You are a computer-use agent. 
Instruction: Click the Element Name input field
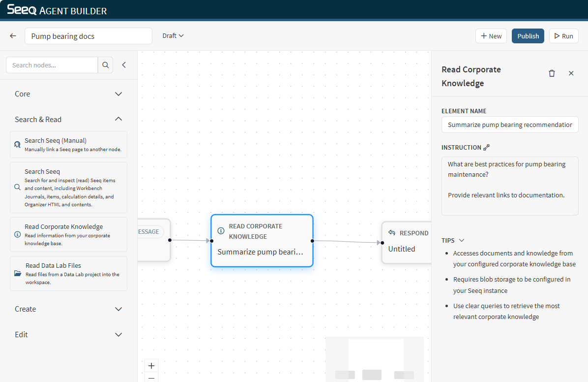point(510,125)
